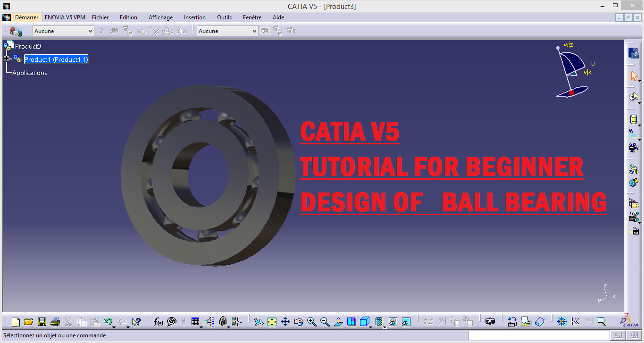Select the Rotate view icon
This screenshot has height=343, width=644.
[298, 322]
